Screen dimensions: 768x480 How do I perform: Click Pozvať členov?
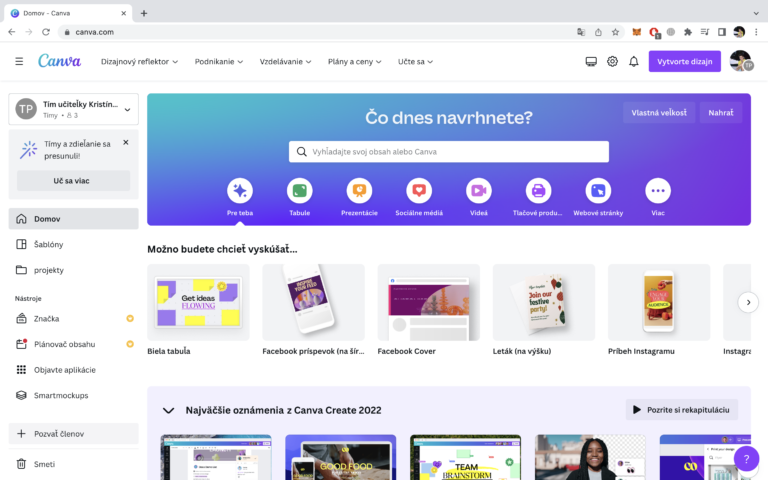click(73, 433)
